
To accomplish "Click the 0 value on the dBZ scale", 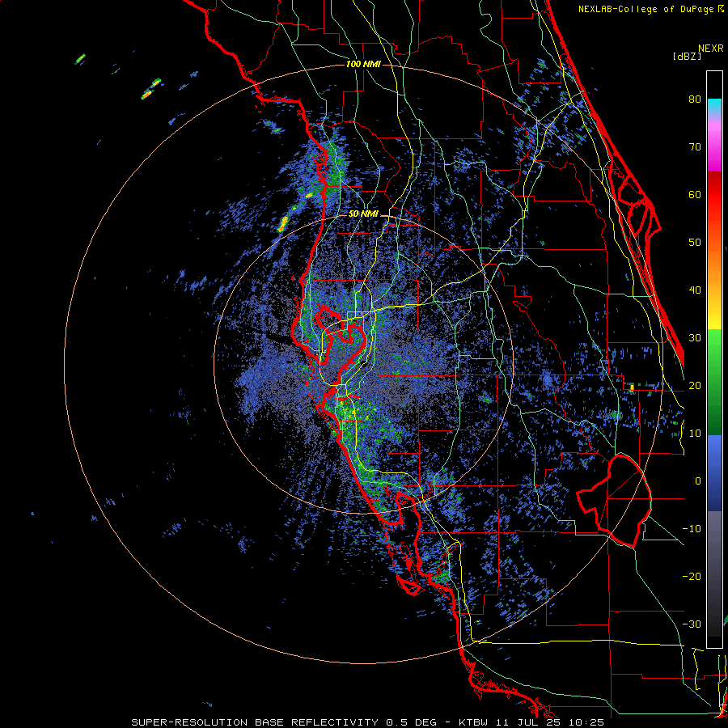I will pyautogui.click(x=698, y=481).
